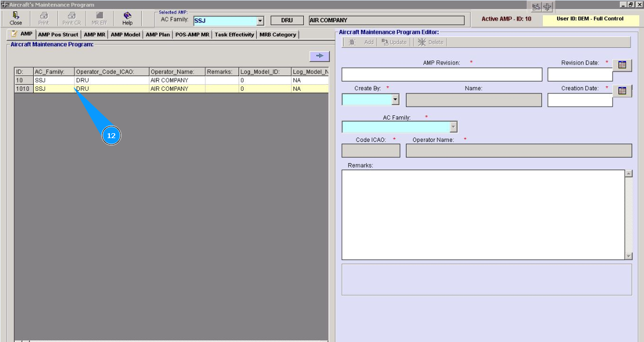Click the left airplane icon in the title bar
Viewport: 644px width, 342px height.
click(536, 7)
